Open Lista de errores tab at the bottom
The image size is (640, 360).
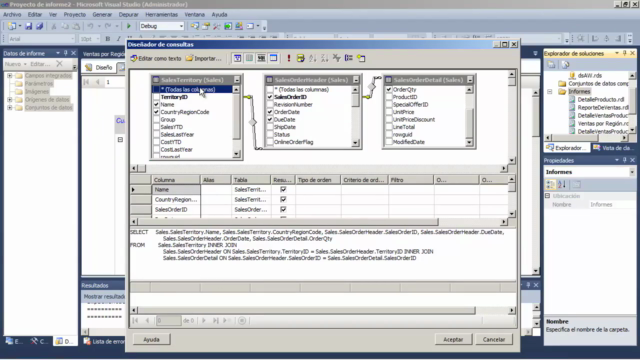pos(104,341)
